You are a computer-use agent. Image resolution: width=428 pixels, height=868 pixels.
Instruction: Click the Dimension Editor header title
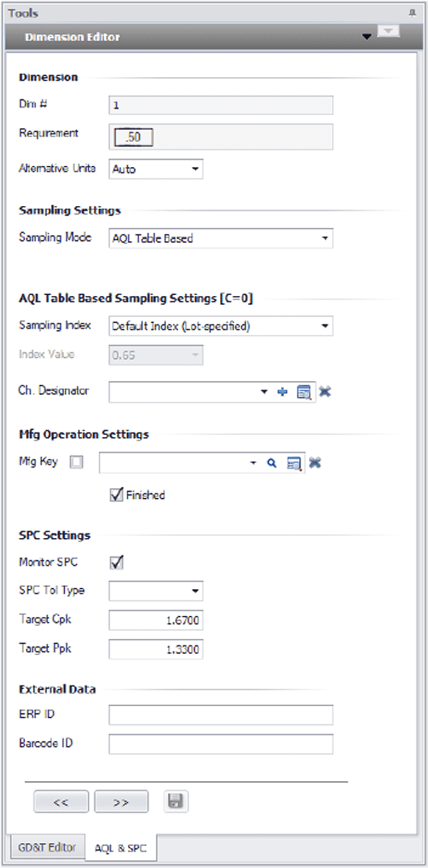72,37
